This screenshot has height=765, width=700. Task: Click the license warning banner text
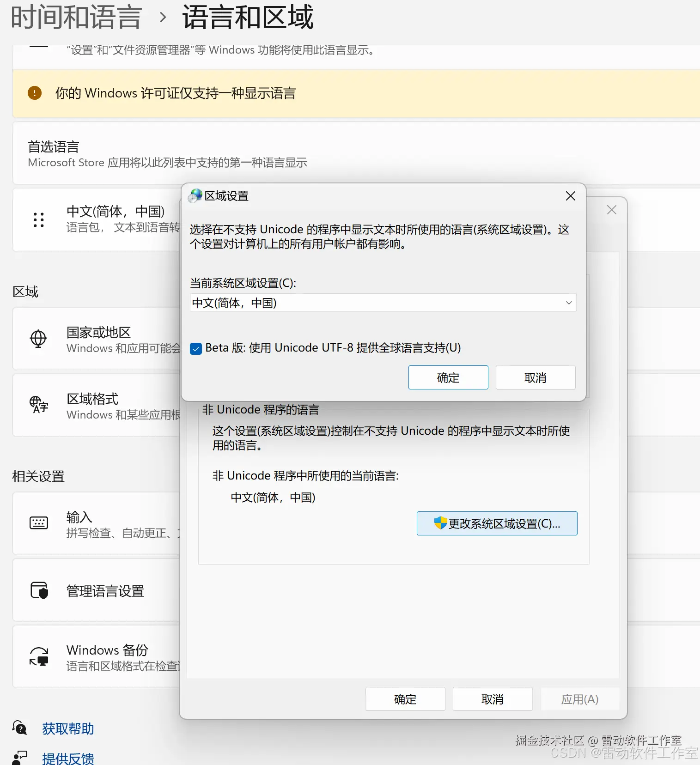pyautogui.click(x=176, y=93)
